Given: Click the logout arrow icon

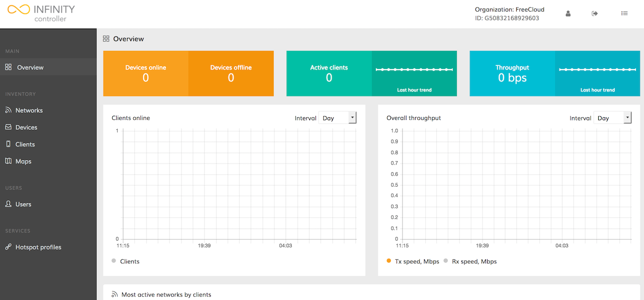Looking at the screenshot, I should tap(595, 14).
